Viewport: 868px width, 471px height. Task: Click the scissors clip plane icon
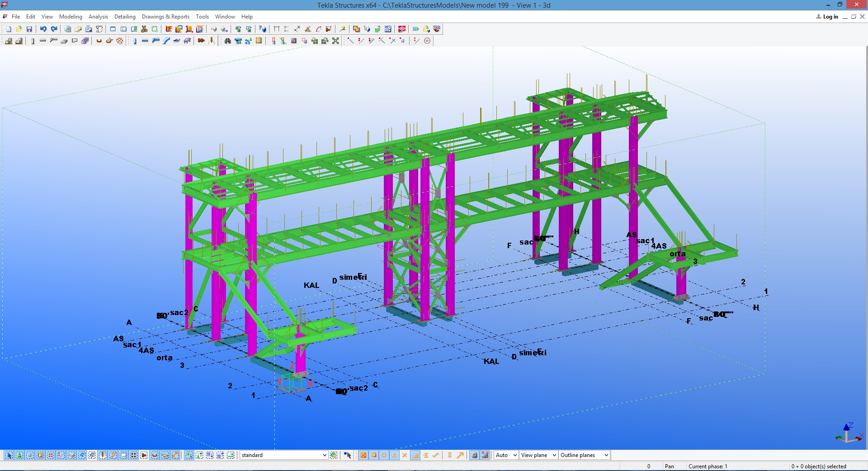tap(144, 29)
